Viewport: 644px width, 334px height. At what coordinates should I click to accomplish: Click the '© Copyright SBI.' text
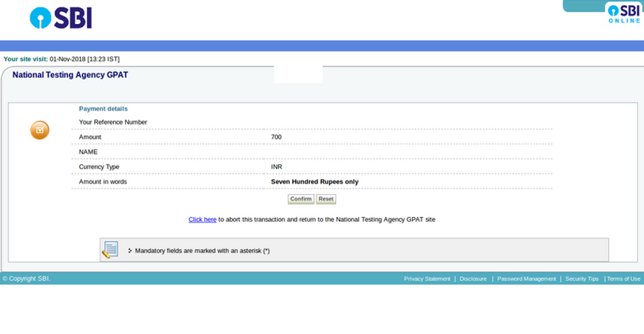click(x=26, y=279)
